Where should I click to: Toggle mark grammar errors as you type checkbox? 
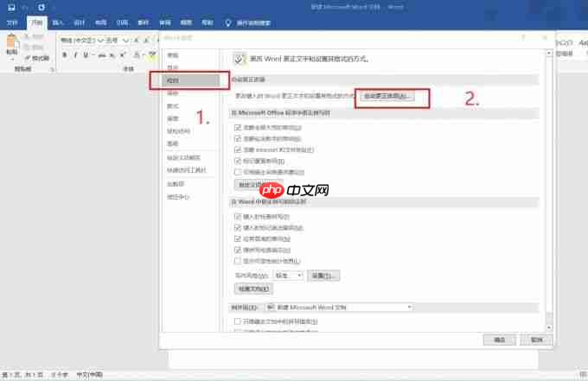point(238,227)
